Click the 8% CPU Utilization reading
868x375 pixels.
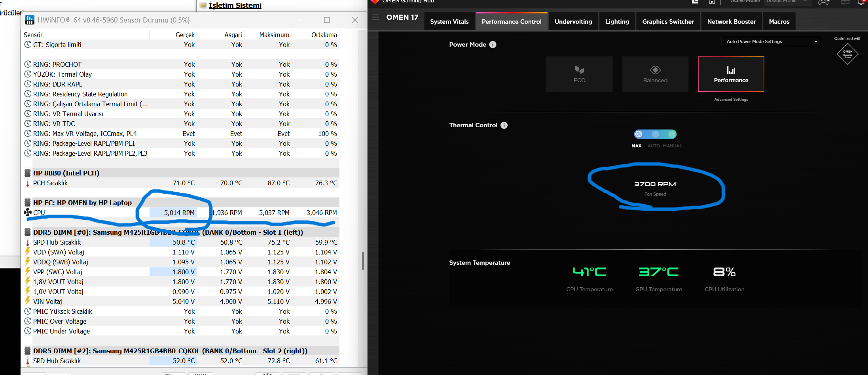[x=724, y=272]
